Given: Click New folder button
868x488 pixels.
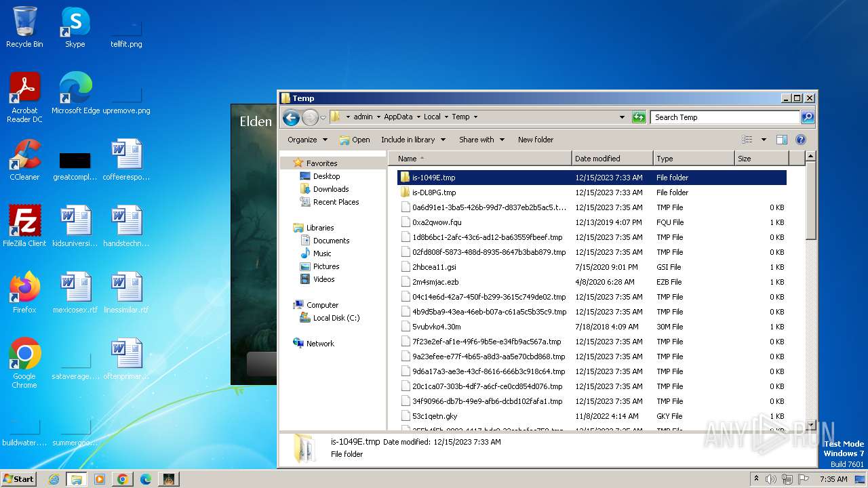Looking at the screenshot, I should point(536,140).
